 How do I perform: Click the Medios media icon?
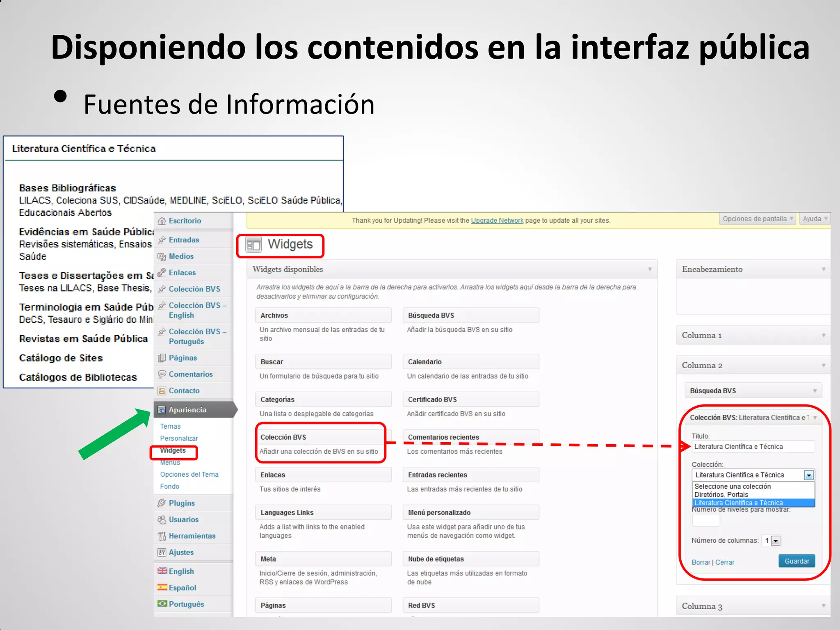(162, 256)
